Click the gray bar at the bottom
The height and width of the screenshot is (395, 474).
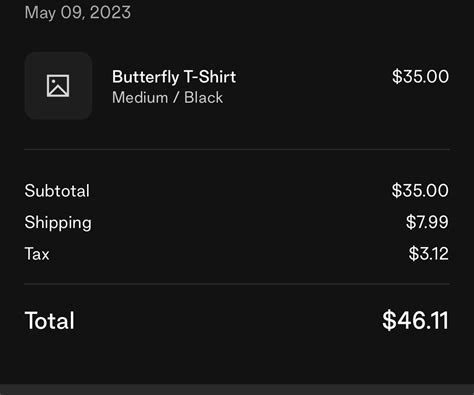pos(237,389)
